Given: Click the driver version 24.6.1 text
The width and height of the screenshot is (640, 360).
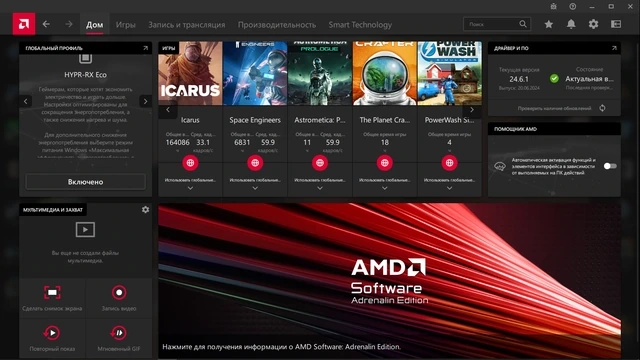Looking at the screenshot, I should click(x=519, y=79).
